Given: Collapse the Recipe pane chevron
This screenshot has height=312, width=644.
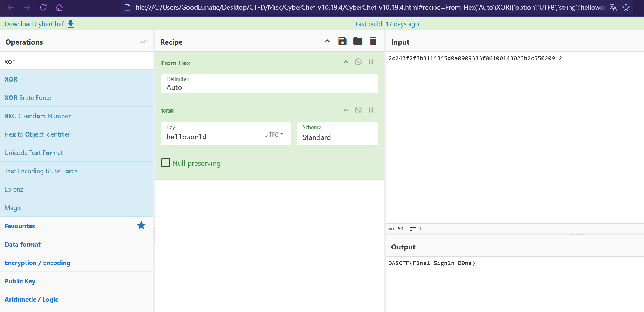Looking at the screenshot, I should (327, 41).
